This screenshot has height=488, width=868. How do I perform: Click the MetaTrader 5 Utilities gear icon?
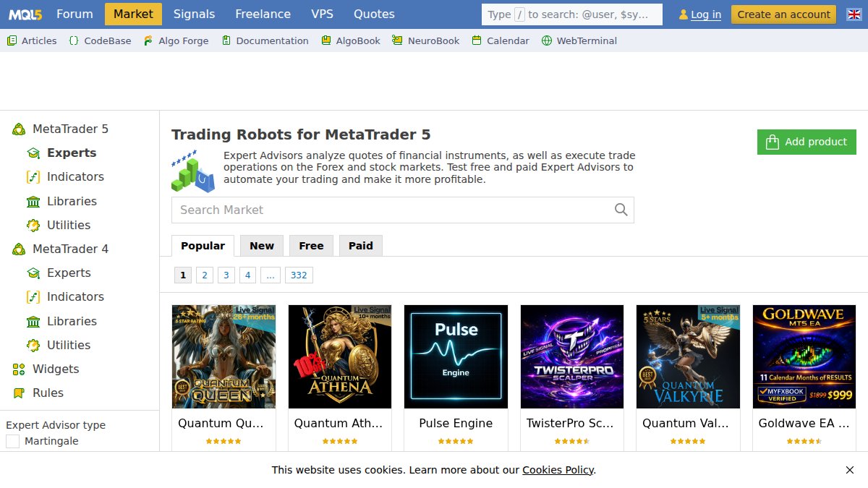(33, 226)
